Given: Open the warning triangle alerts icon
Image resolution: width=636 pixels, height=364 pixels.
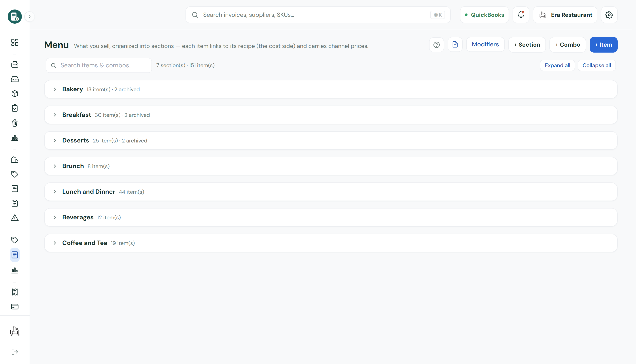Looking at the screenshot, I should click(15, 218).
